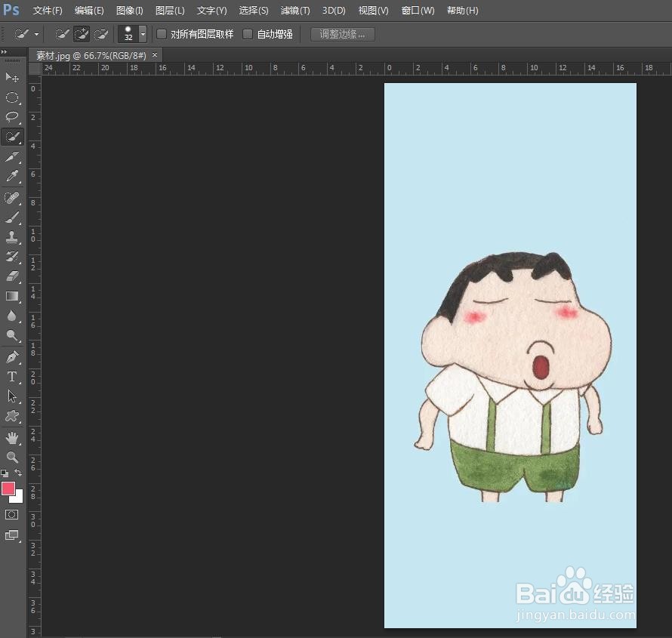The image size is (672, 638).
Task: Open the 文字(Y) menu
Action: point(211,11)
